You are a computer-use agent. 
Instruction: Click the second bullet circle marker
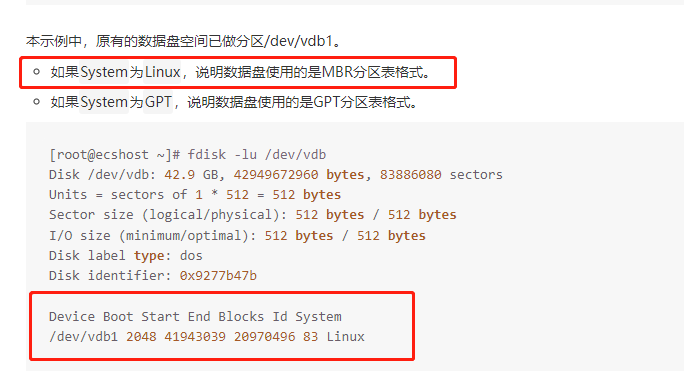[37, 102]
